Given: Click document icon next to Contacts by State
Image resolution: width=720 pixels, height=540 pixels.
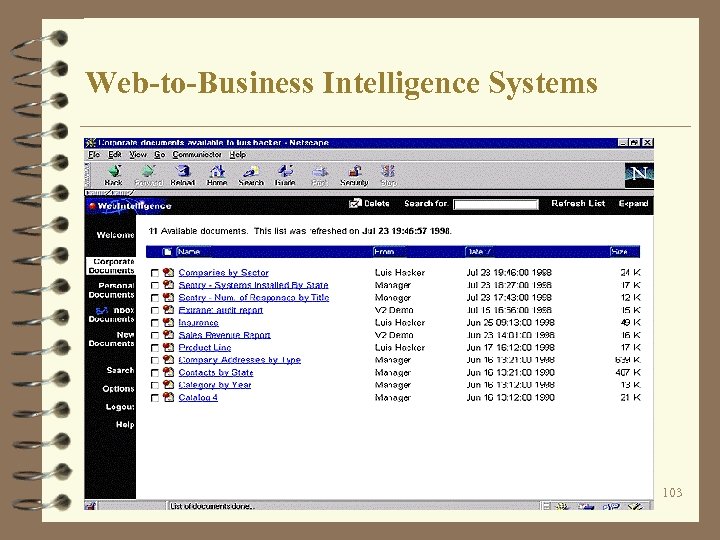Looking at the screenshot, I should (x=169, y=372).
